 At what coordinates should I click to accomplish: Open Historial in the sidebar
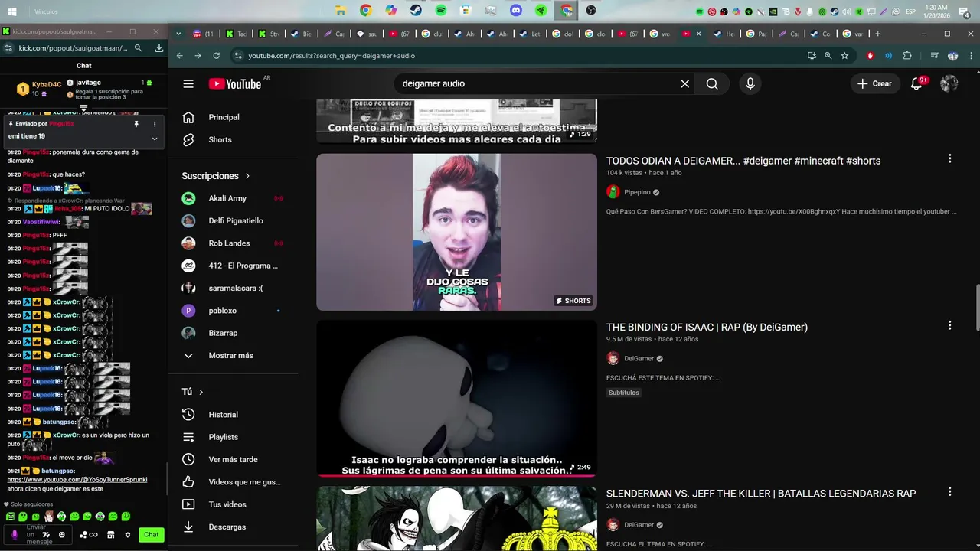(223, 414)
